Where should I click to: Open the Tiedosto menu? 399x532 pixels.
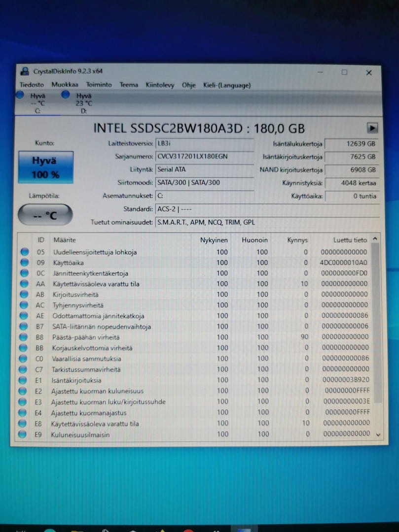click(x=32, y=85)
